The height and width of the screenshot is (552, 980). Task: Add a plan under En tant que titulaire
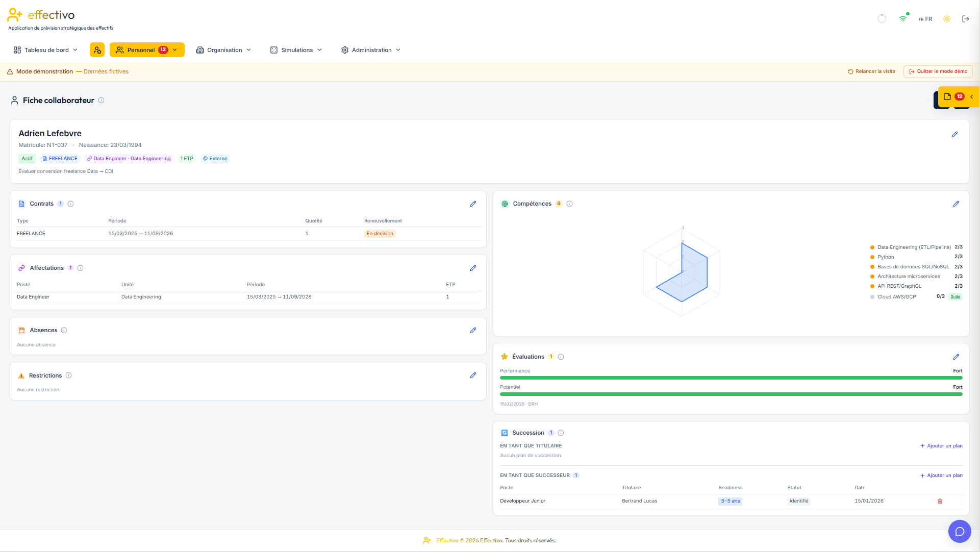point(941,446)
